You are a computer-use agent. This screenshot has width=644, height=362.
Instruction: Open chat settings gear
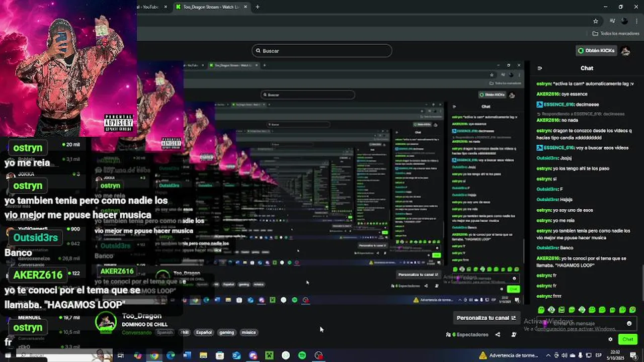(x=611, y=339)
